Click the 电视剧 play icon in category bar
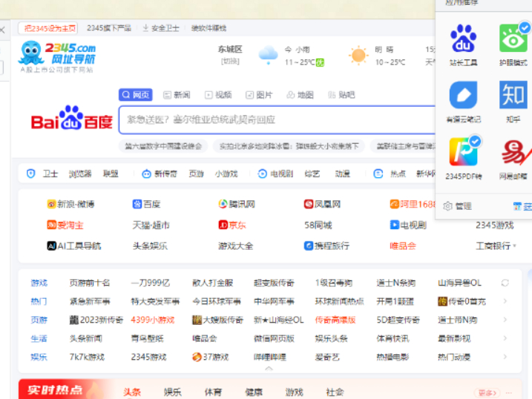The width and height of the screenshot is (532, 399). [262, 174]
